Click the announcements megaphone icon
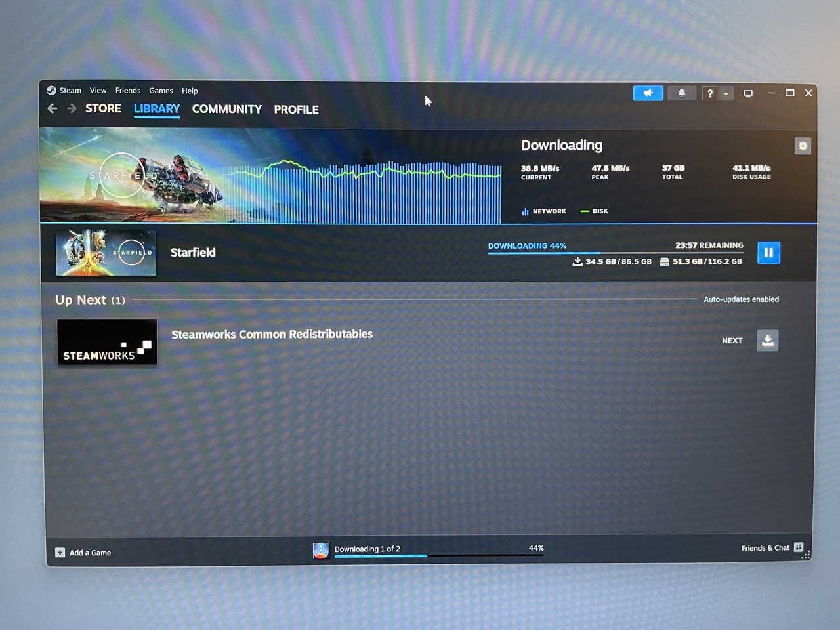Screen dimensions: 840x630 click(648, 93)
